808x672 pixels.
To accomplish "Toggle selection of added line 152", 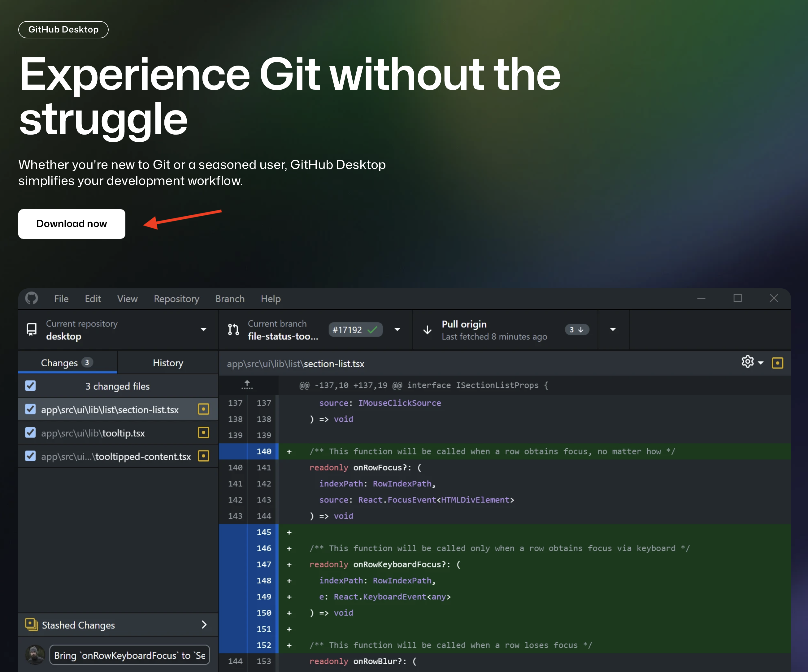I will (x=248, y=645).
